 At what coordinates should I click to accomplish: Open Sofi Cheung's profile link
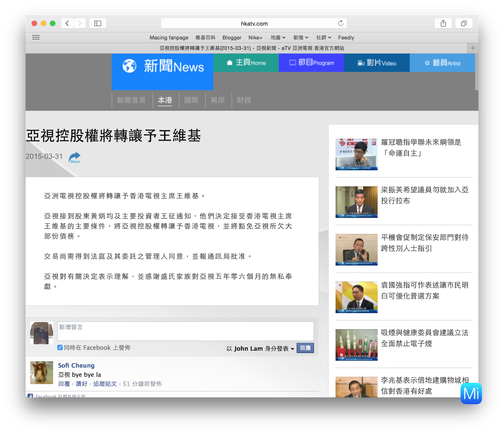tap(76, 365)
